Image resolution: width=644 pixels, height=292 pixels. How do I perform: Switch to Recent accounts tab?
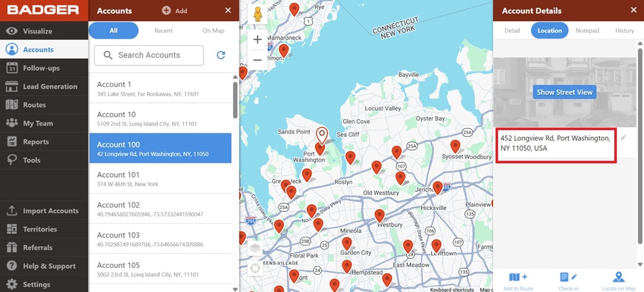pos(164,31)
